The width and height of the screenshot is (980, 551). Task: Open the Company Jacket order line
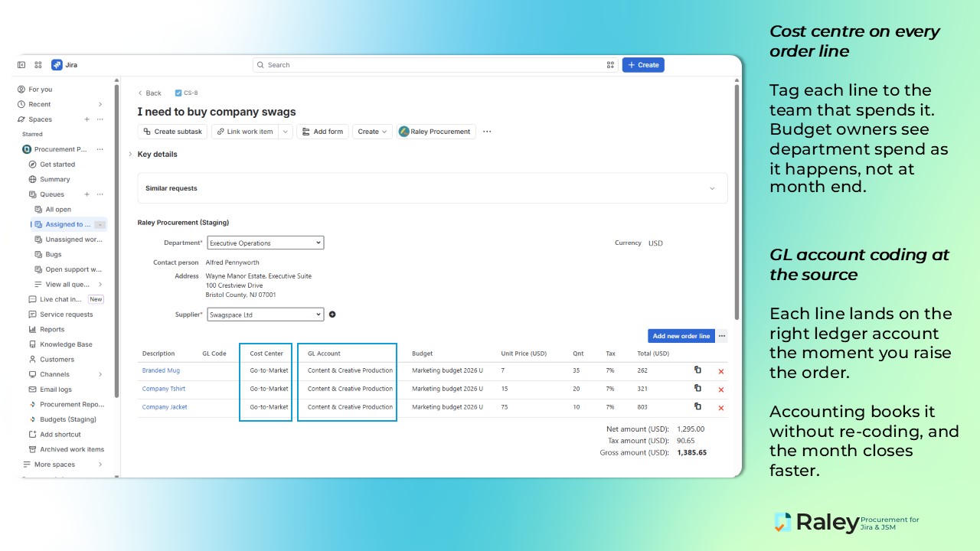pos(165,407)
